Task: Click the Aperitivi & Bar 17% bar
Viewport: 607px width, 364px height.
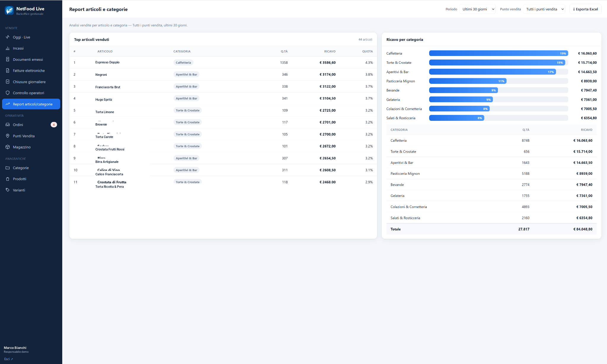Action: coord(492,72)
